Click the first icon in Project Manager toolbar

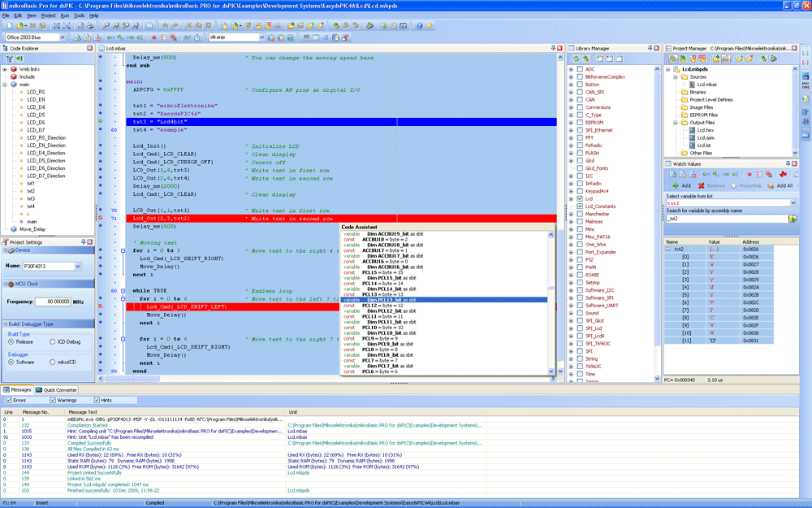[672, 59]
